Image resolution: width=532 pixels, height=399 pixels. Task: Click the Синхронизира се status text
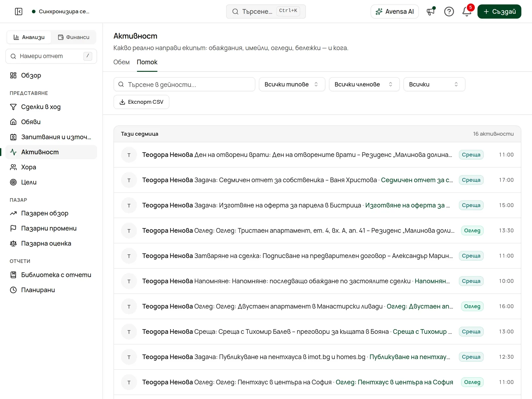click(64, 12)
